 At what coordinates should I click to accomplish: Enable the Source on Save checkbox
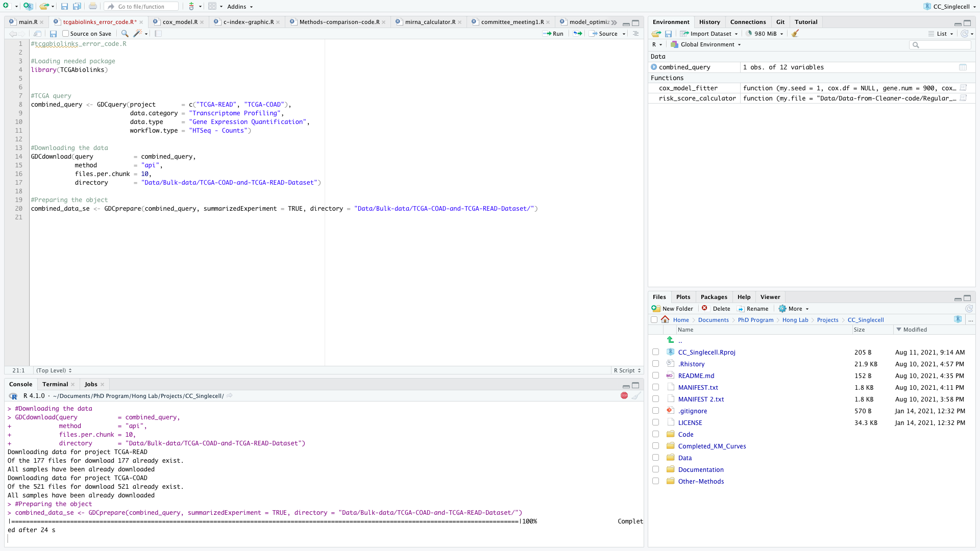pos(65,34)
